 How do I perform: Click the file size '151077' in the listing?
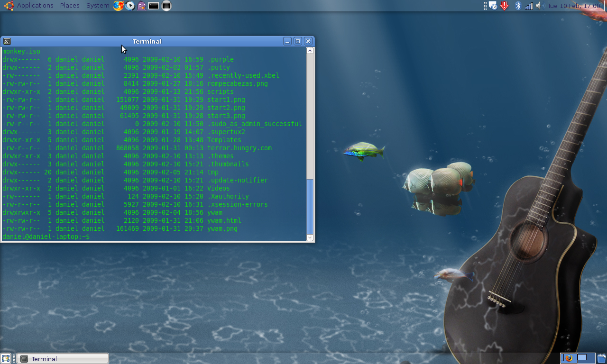click(x=128, y=100)
